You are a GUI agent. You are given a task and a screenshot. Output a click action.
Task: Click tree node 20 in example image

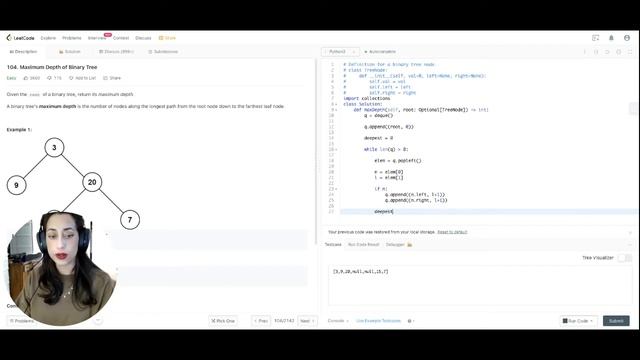(x=92, y=182)
